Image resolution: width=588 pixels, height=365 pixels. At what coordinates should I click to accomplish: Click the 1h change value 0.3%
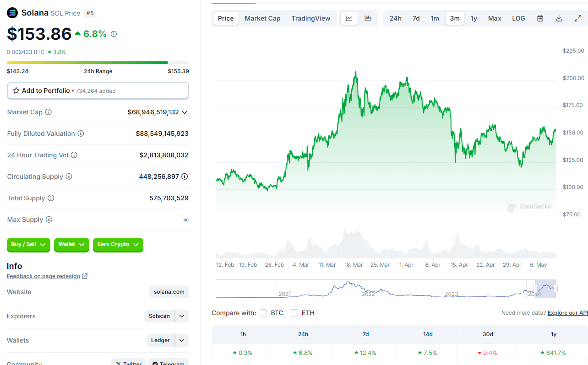coord(242,353)
